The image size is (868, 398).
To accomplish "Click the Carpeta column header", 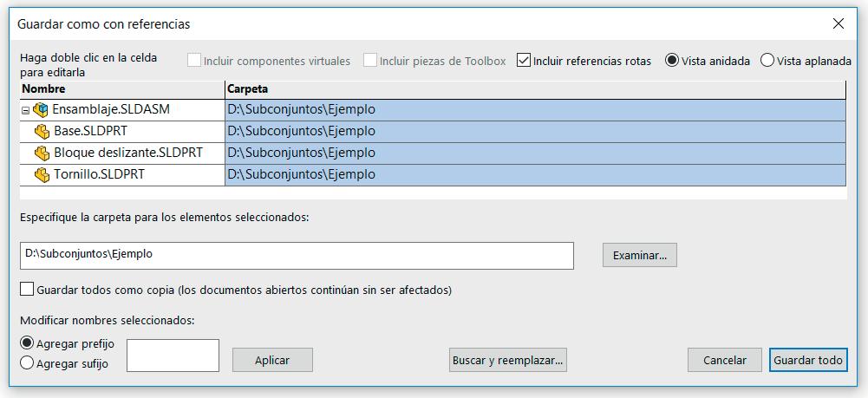I will pos(535,89).
